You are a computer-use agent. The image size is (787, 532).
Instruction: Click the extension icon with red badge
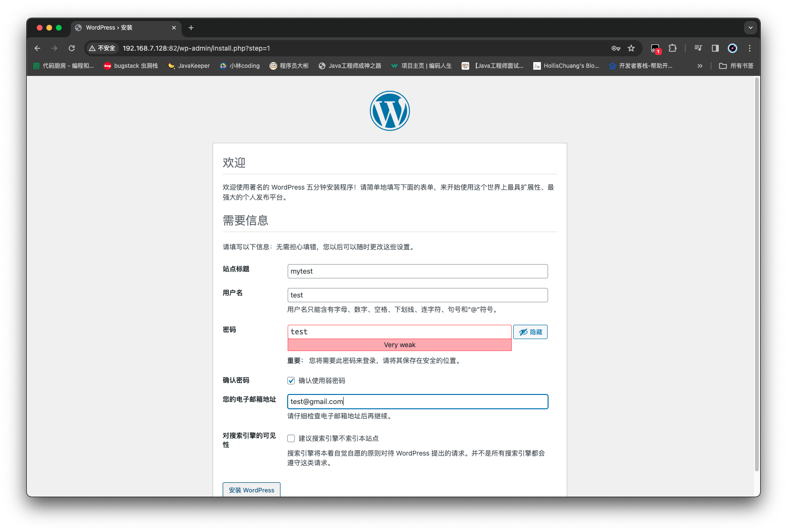(656, 48)
